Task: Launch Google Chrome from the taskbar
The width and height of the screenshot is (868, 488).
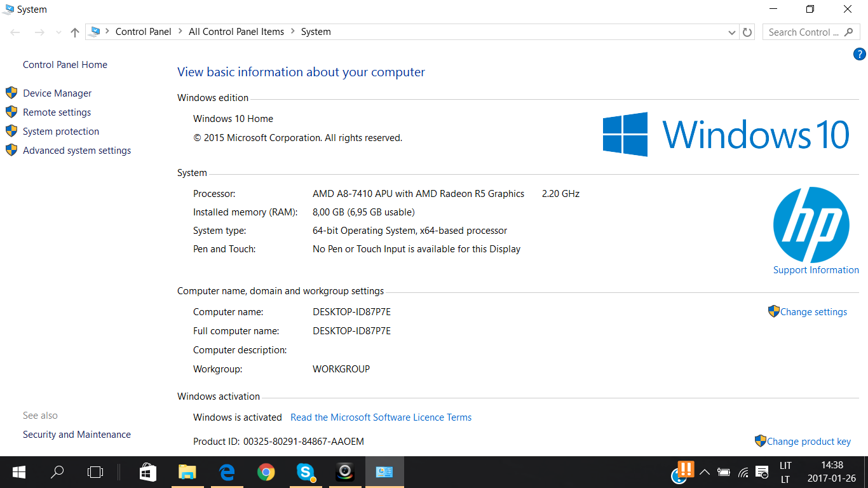Action: point(266,472)
